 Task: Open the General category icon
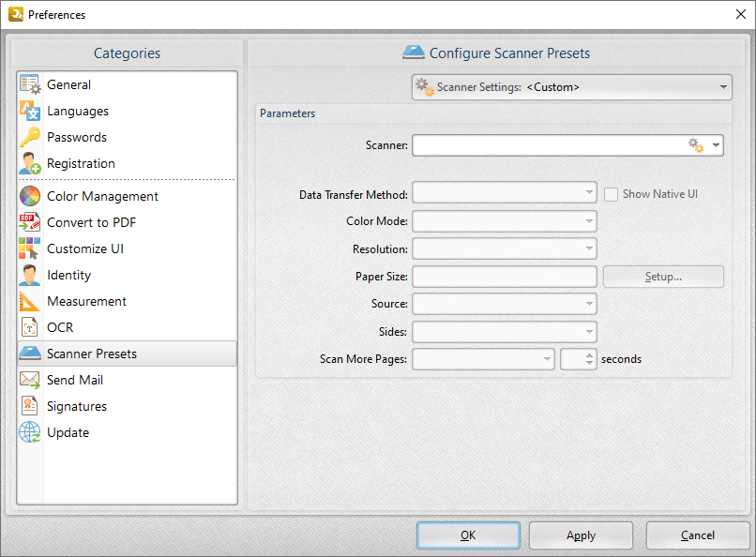pos(30,84)
